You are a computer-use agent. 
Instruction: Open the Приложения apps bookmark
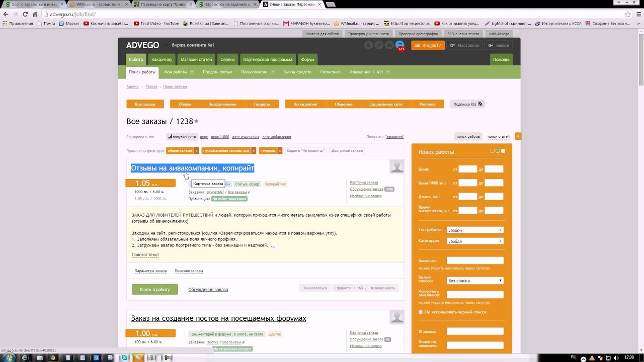click(18, 23)
